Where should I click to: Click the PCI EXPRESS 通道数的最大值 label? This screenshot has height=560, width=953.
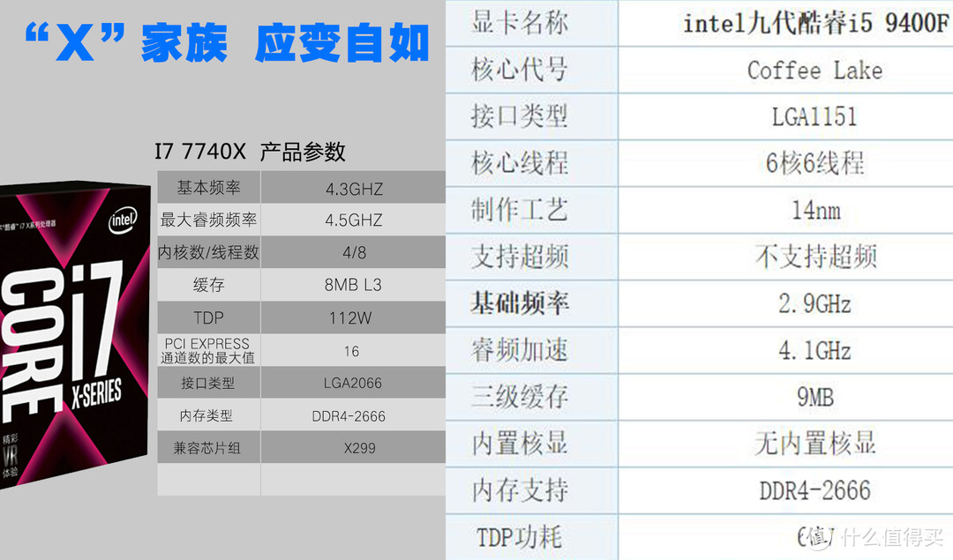207,350
